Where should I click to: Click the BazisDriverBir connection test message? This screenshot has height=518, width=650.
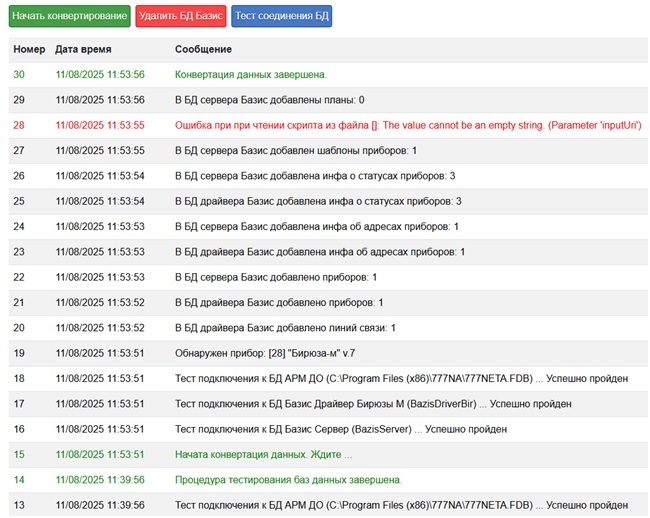(372, 404)
